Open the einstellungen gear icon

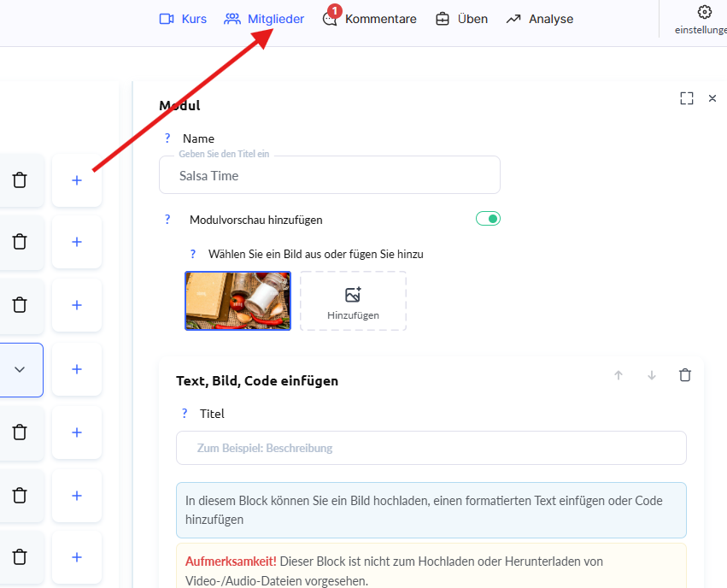704,12
